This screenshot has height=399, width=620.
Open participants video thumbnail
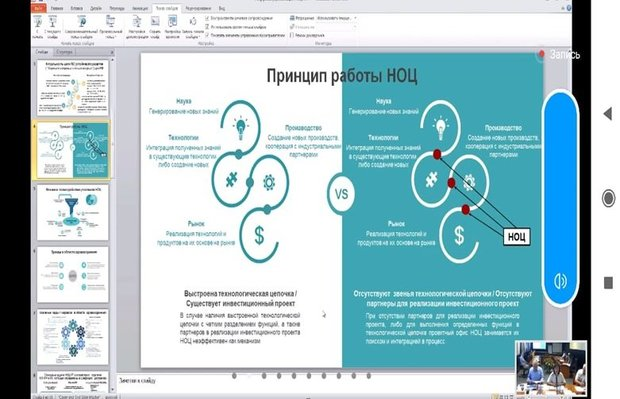tap(551, 368)
